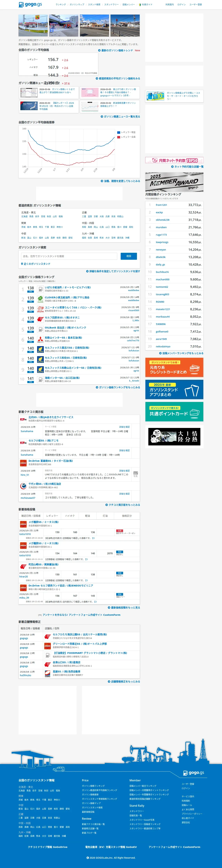Open 詳細な条件を指定してガソリンスタンドを探す

pos(113,271)
